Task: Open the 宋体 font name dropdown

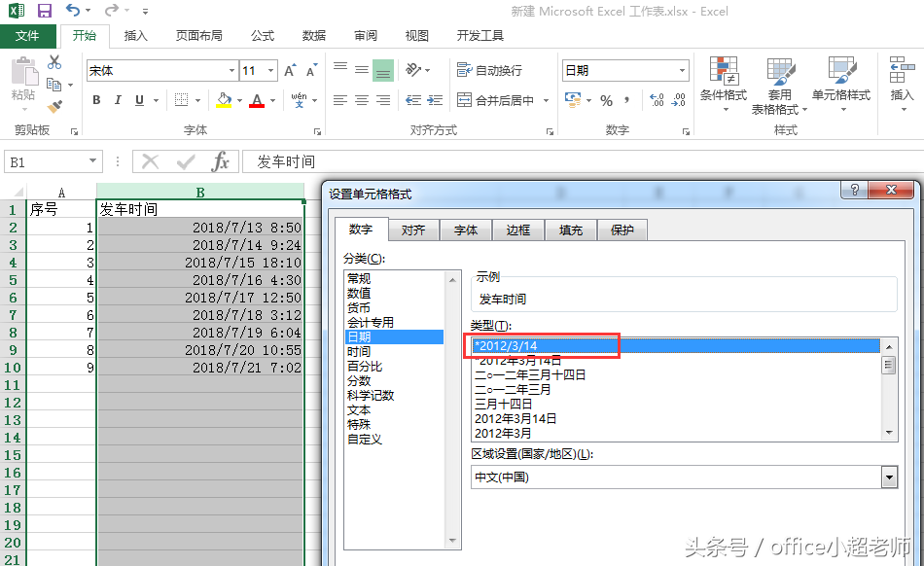Action: [231, 71]
